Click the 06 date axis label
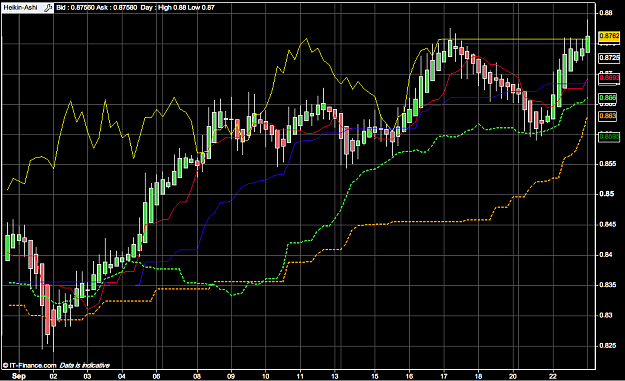Image resolution: width=625 pixels, height=381 pixels. (156, 376)
